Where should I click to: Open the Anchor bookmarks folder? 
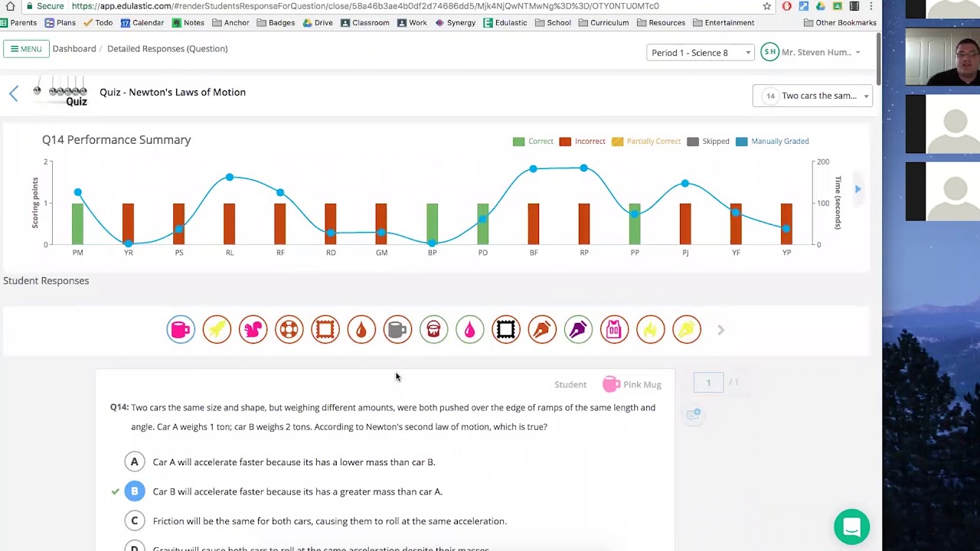tap(230, 23)
